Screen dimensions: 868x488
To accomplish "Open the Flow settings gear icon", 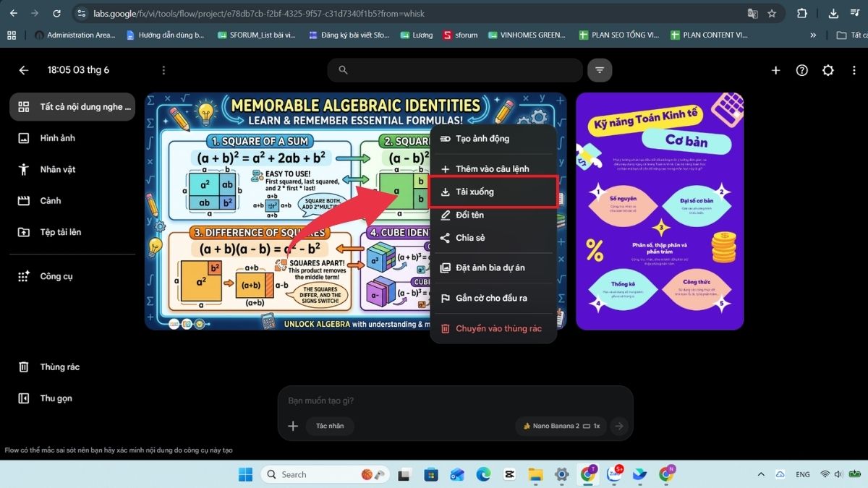I will tap(827, 70).
